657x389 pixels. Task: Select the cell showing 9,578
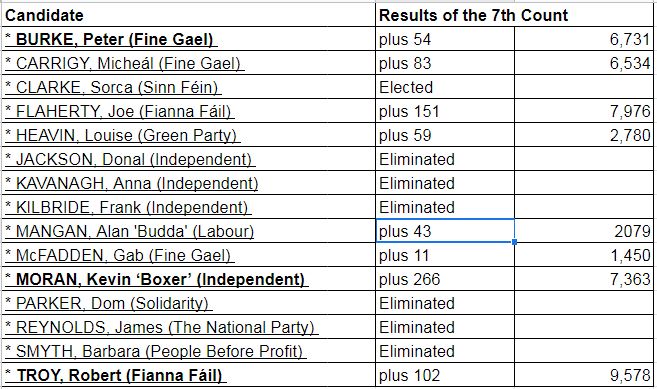point(584,375)
